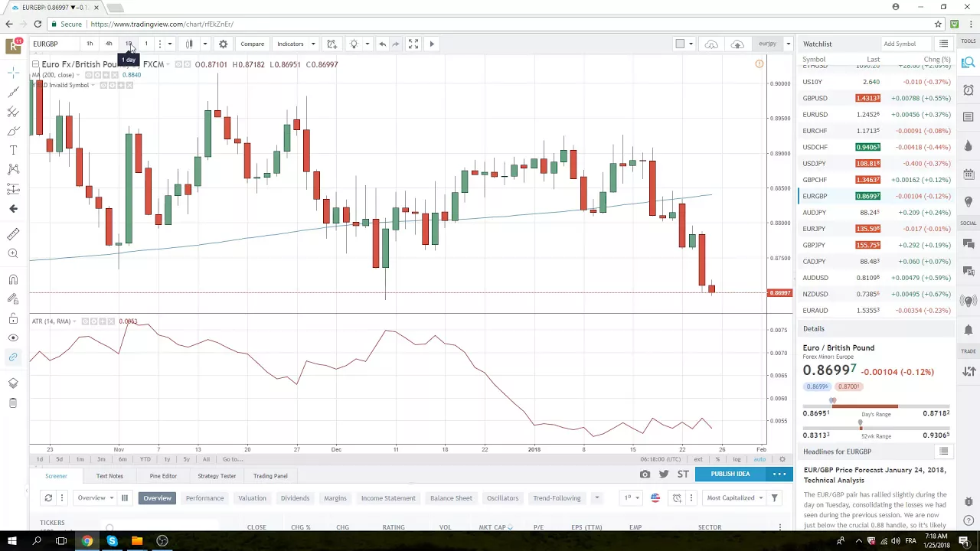Screen dimensions: 980x551
Task: Sort the screener by MKT CAP column
Action: coord(495,527)
